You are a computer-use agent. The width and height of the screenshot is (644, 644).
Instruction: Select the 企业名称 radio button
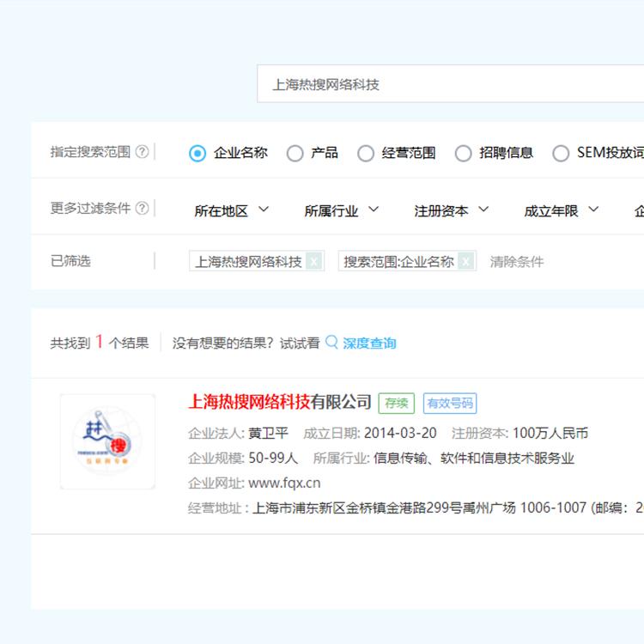(x=197, y=153)
